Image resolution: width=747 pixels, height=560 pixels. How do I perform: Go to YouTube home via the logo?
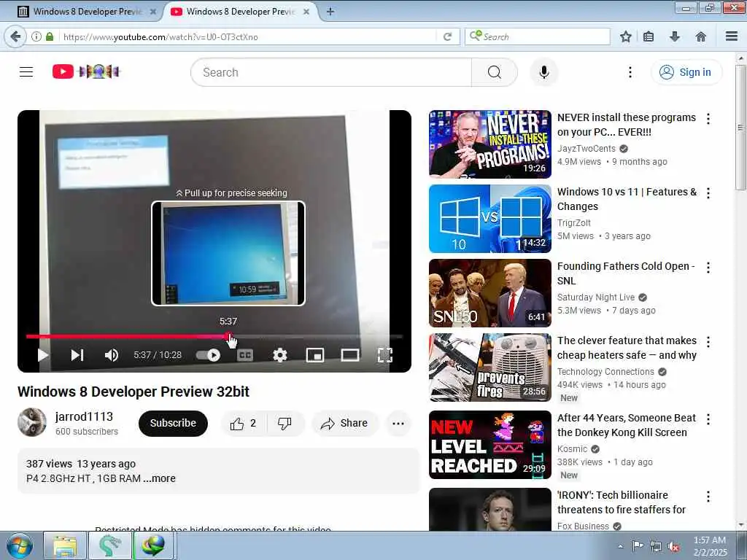click(x=86, y=71)
